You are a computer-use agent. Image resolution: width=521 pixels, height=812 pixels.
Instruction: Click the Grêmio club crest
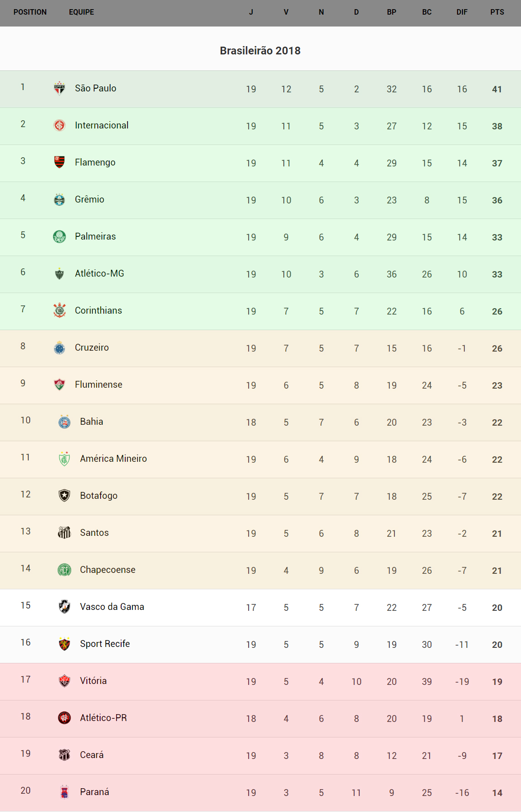point(59,199)
